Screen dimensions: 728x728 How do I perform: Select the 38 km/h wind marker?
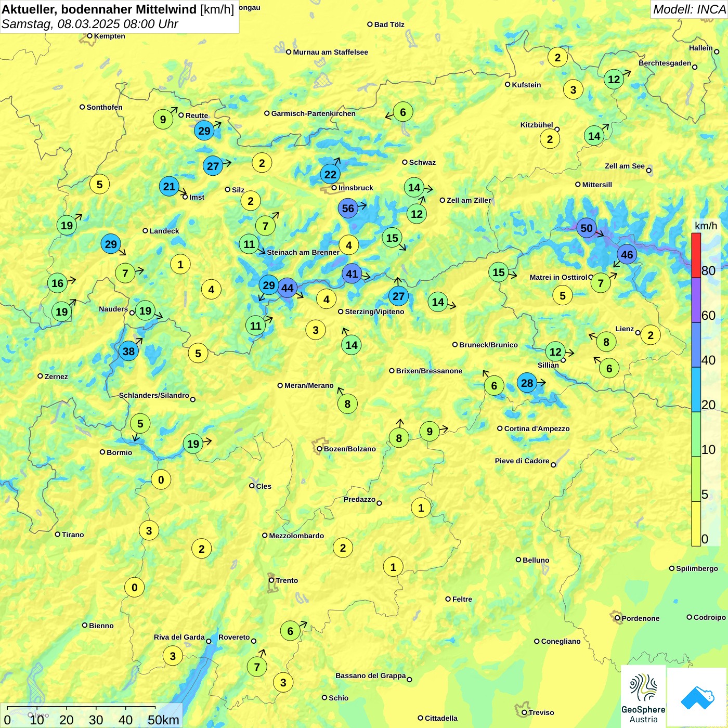(x=128, y=351)
